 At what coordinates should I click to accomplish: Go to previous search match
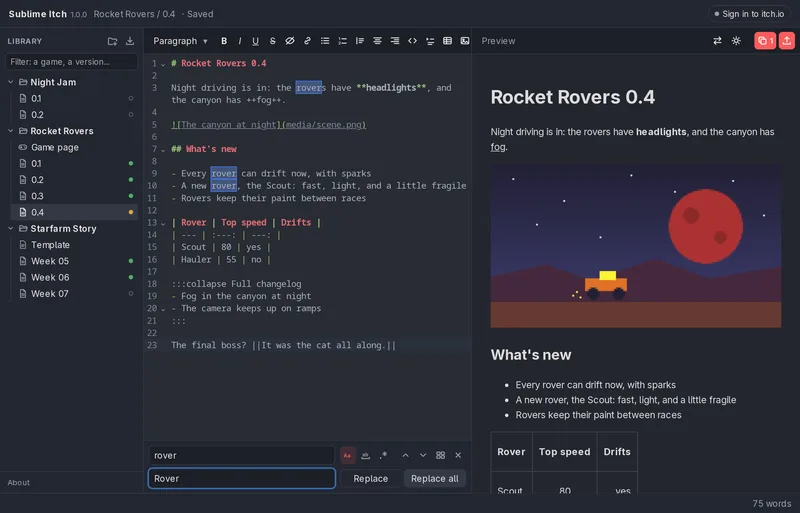point(405,455)
